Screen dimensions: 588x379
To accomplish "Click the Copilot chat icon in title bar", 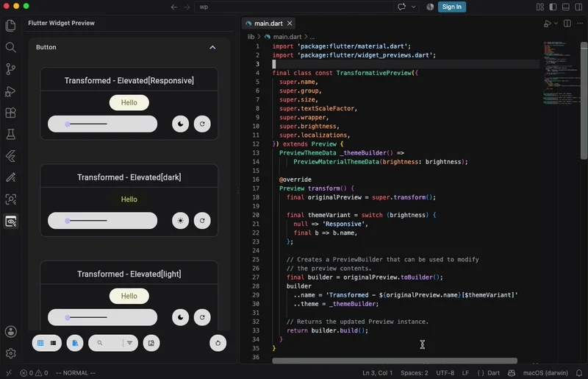I will tap(401, 7).
